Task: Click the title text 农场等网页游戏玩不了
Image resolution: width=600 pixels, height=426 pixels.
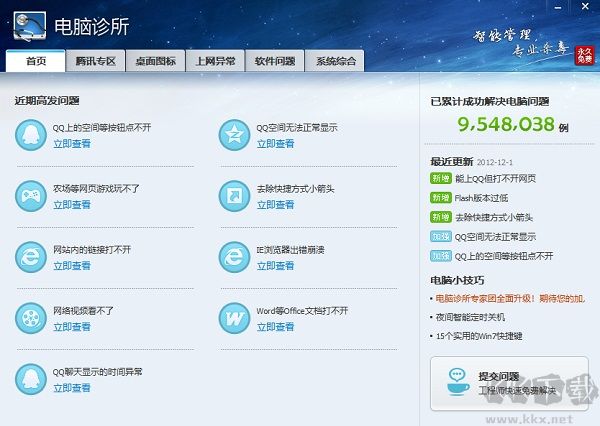Action: point(96,189)
